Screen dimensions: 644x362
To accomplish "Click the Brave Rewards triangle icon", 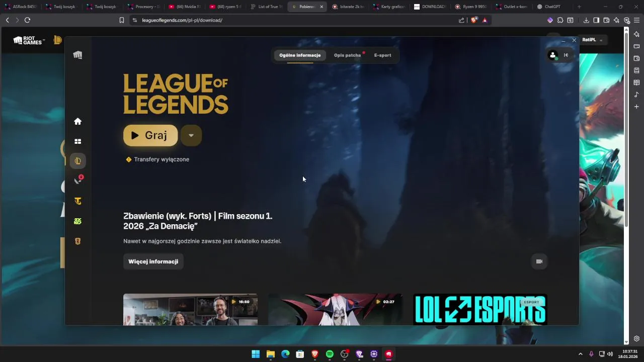I will (485, 20).
